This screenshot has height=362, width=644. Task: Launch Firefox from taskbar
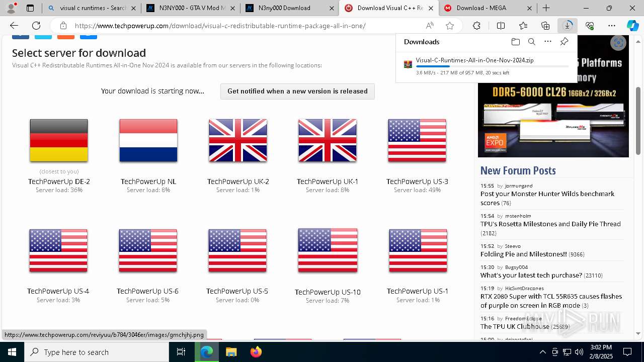click(x=256, y=352)
